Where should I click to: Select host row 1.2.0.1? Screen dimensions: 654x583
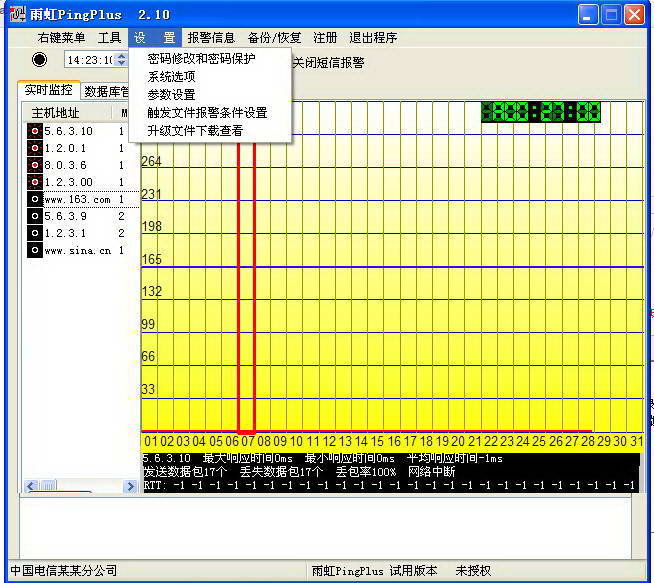81,148
